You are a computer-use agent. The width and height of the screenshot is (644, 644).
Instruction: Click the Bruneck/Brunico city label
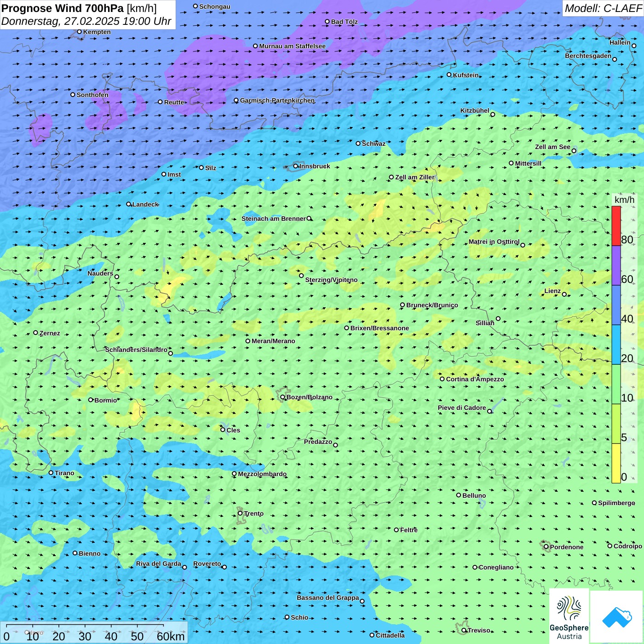click(x=432, y=305)
